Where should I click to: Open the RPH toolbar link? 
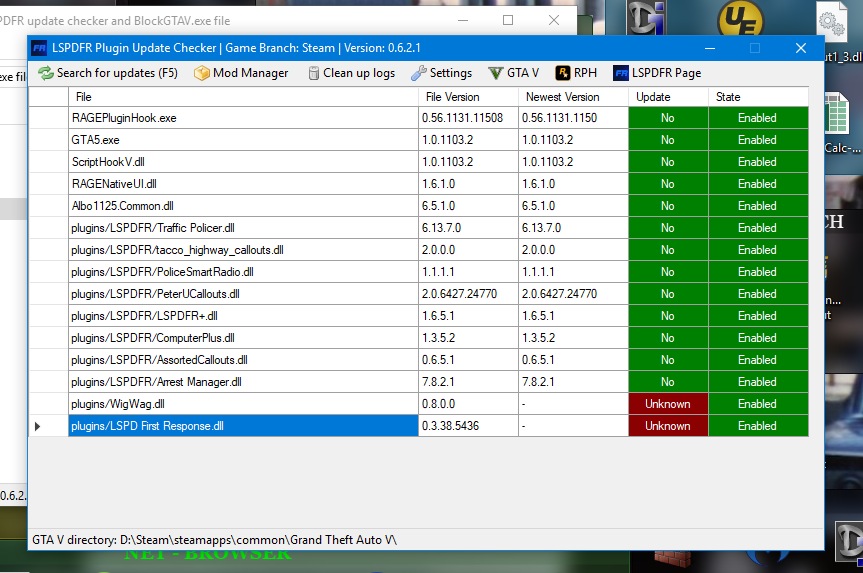coord(576,73)
